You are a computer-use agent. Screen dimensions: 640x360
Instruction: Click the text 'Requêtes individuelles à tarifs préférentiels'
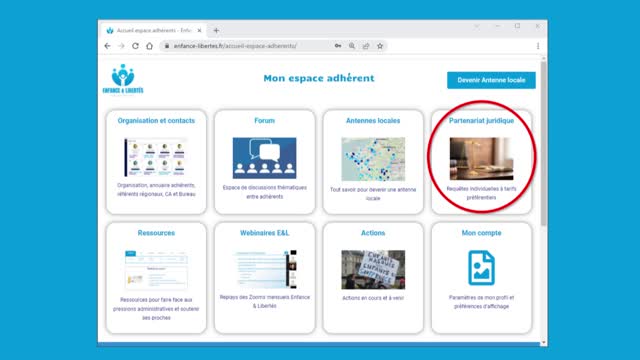tap(481, 193)
